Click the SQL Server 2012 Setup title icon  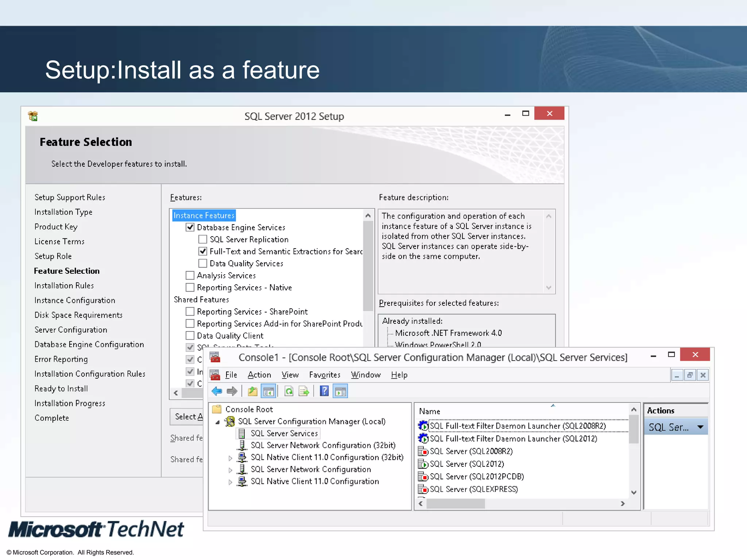tap(33, 116)
